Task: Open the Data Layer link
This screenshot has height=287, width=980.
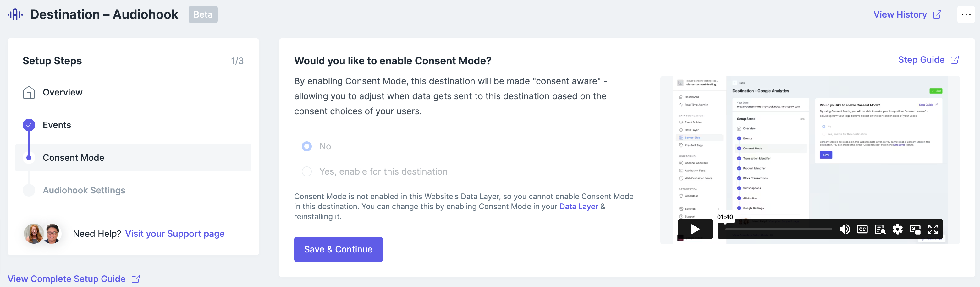Action: coord(579,206)
